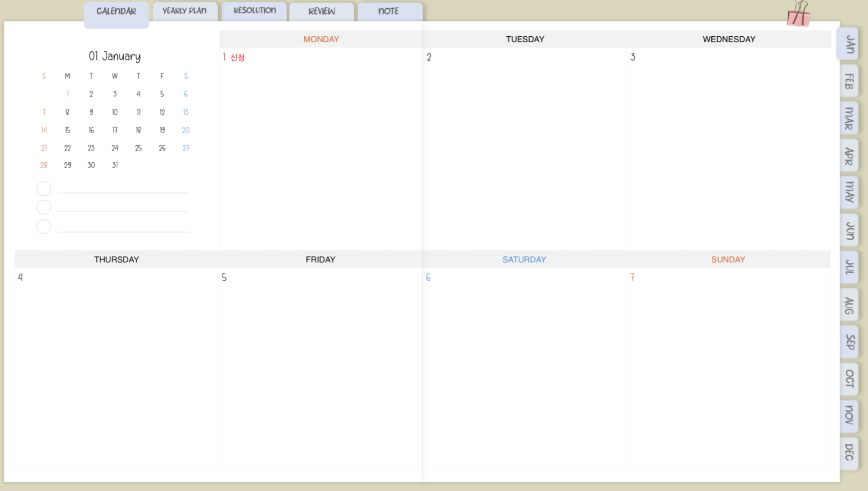Click the third to-do line field
The image size is (868, 491).
click(x=123, y=227)
